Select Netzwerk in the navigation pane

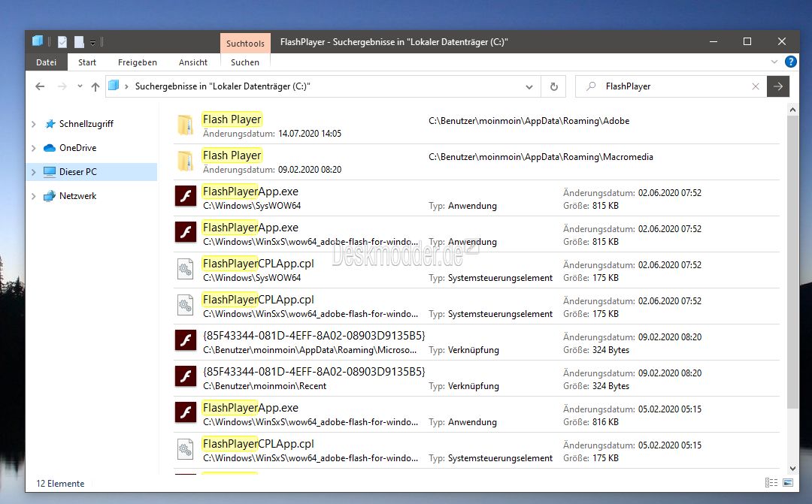pyautogui.click(x=77, y=196)
